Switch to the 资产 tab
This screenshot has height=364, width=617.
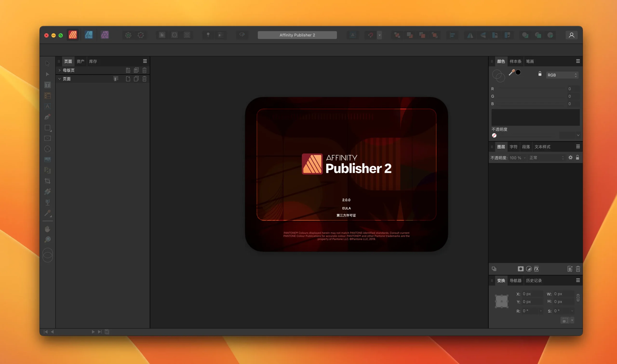(x=80, y=61)
